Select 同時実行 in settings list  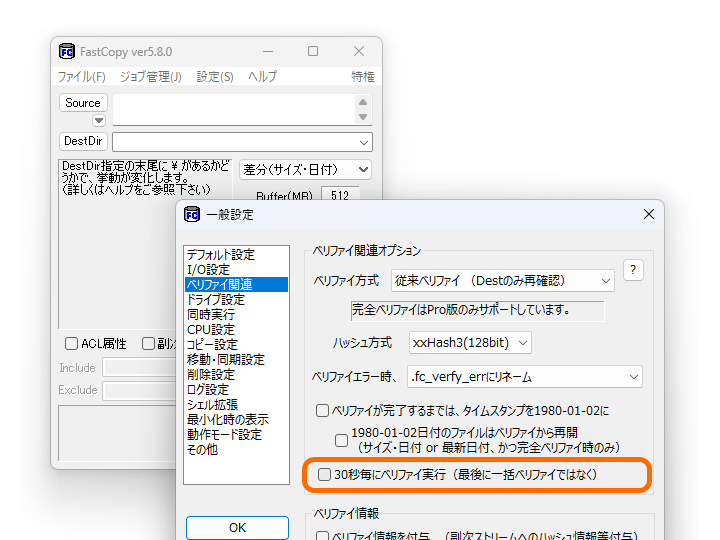236,315
